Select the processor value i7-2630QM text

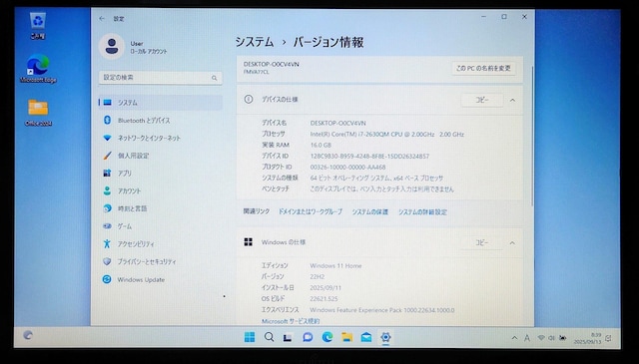tap(387, 134)
